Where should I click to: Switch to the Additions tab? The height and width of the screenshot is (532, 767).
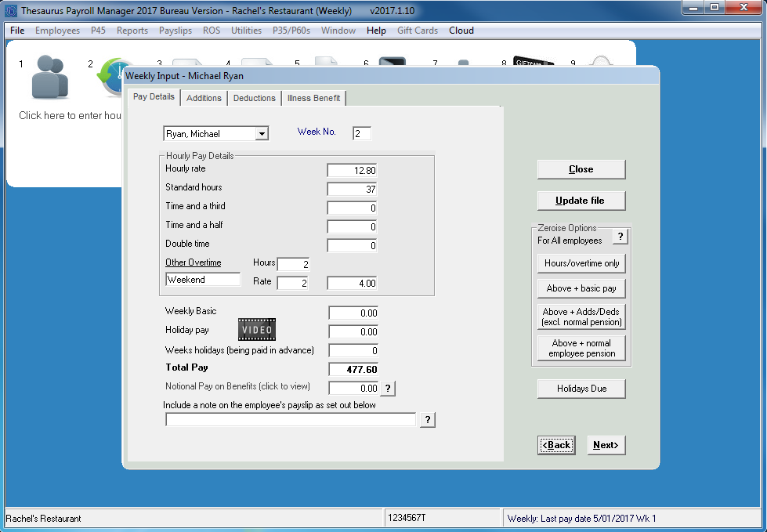tap(204, 98)
